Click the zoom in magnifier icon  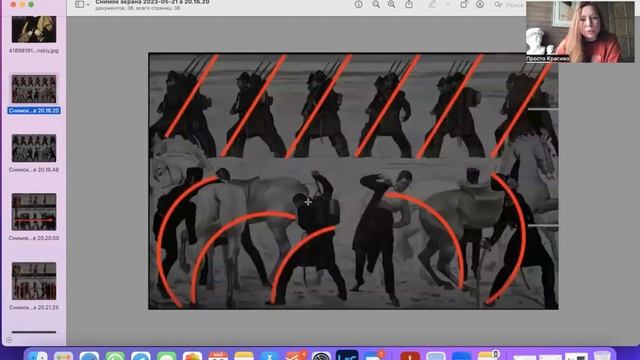click(391, 4)
